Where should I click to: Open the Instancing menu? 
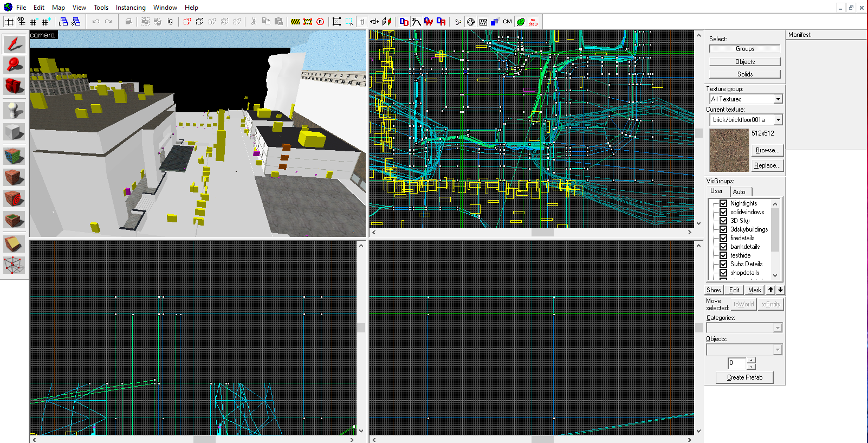(x=131, y=8)
